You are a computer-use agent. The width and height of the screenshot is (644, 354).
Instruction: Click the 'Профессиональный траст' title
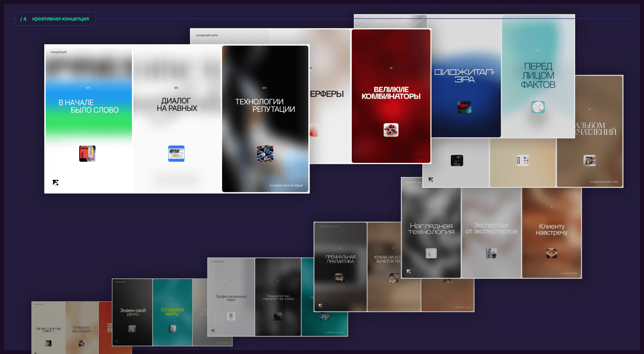[231, 298]
